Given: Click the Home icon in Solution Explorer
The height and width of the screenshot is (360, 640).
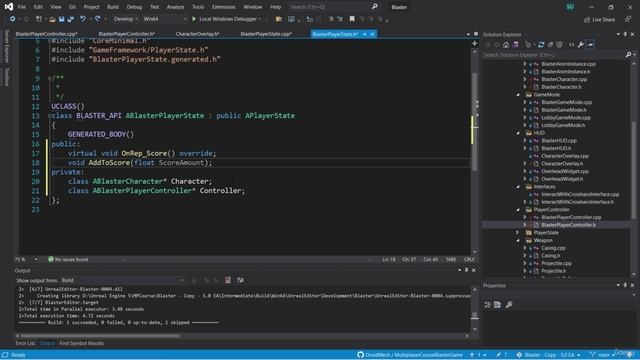Looking at the screenshot, I should pyautogui.click(x=506, y=45).
